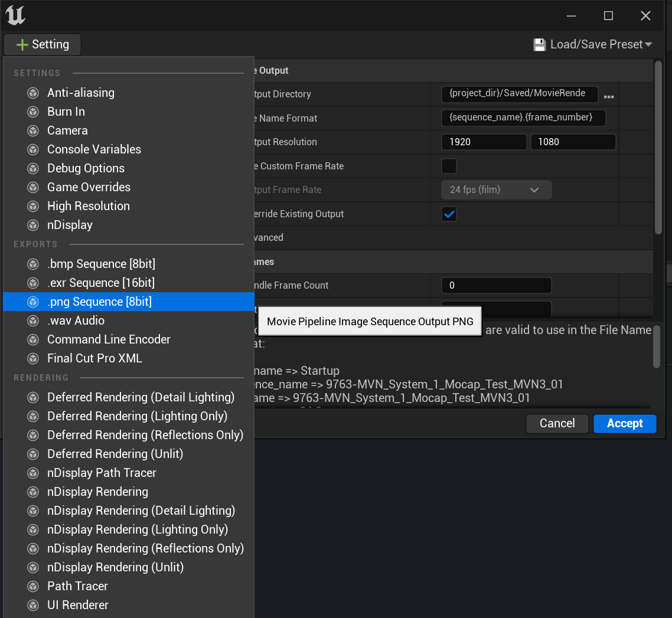Click the format tokens help scrollbar
This screenshot has height=618, width=672.
point(657,346)
